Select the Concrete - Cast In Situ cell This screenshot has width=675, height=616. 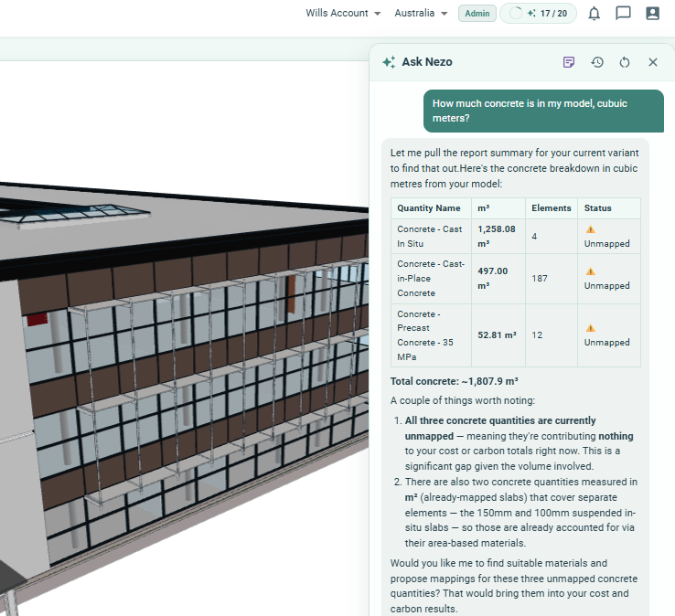coord(431,236)
